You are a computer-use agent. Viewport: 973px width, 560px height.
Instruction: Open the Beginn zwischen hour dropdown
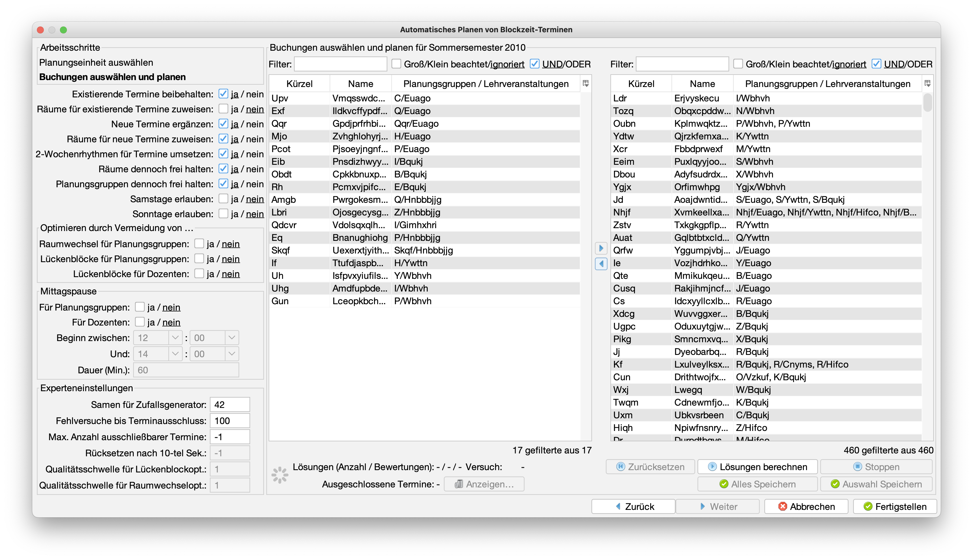point(175,338)
